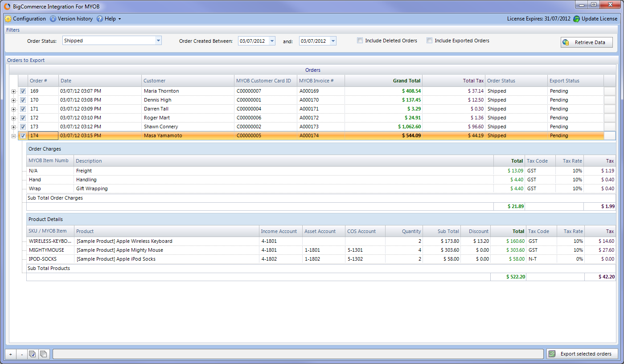Enable Include Deleted Orders checkbox
Viewport: 624px width, 364px height.
point(360,41)
